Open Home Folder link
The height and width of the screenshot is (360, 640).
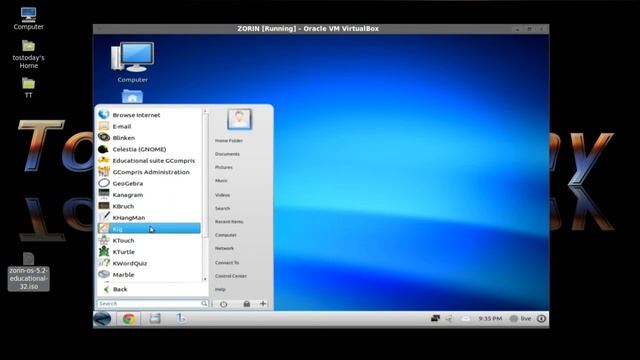click(x=229, y=141)
